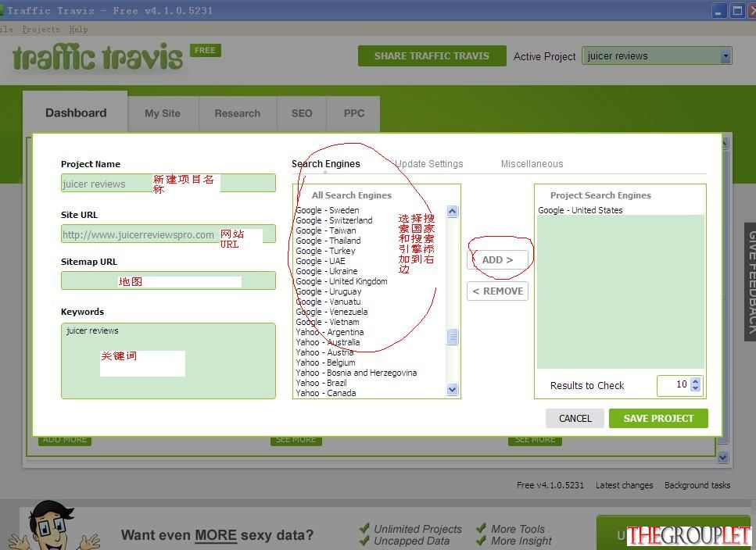The image size is (756, 550).
Task: Focus the Sitemap URL field
Action: click(x=168, y=280)
